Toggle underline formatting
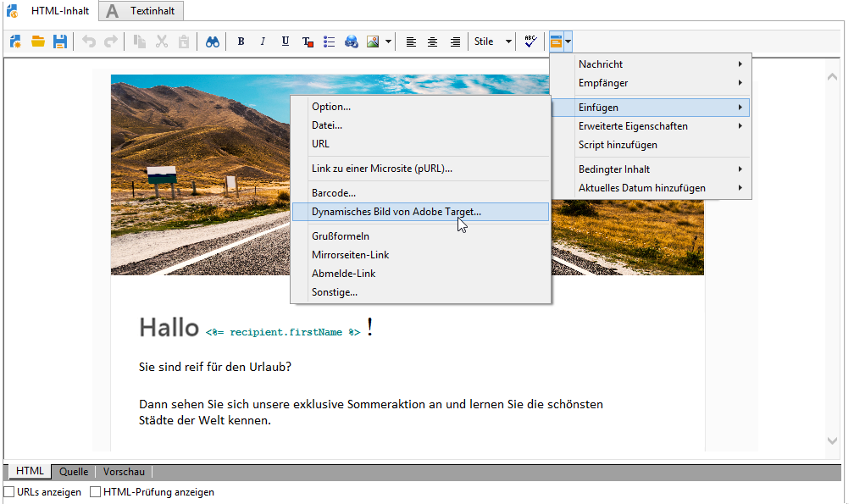Viewport: 854px width, 504px height. [x=285, y=42]
